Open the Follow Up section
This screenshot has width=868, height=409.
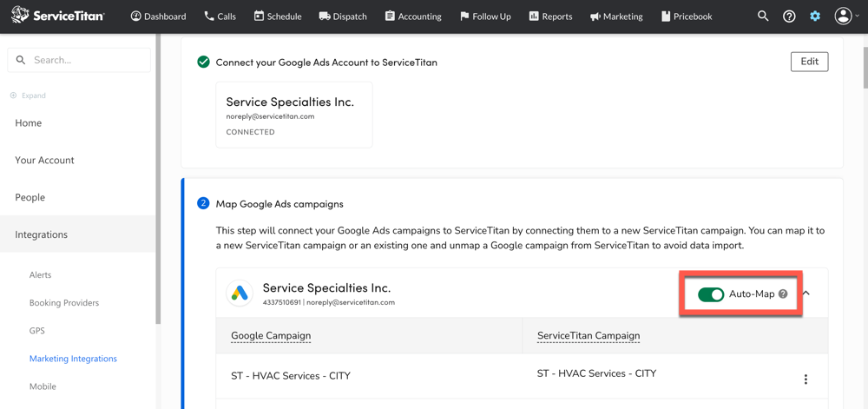click(x=485, y=16)
